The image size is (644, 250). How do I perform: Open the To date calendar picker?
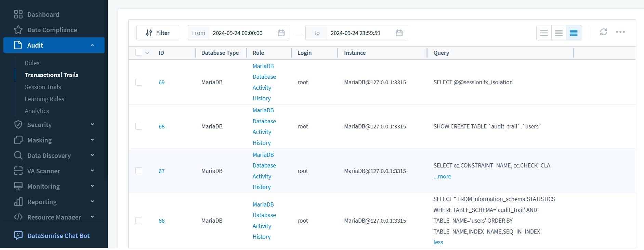[399, 33]
